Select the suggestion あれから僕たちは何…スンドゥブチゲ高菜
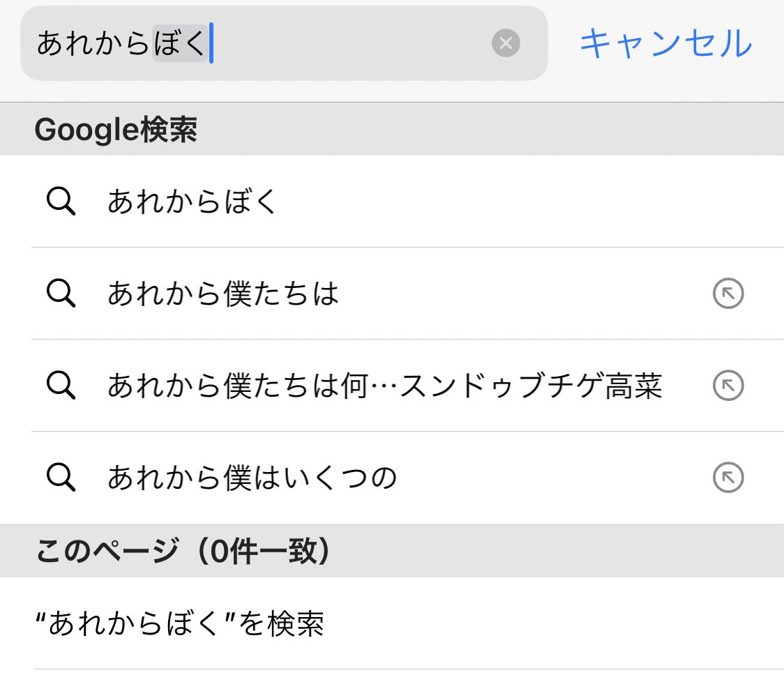Image resolution: width=784 pixels, height=675 pixels. click(x=384, y=386)
